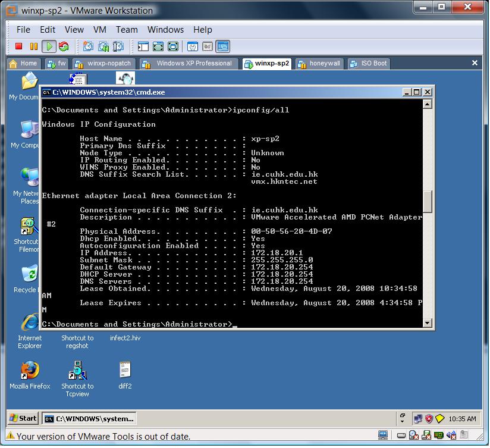Switch to Windows XP Professional tab
Image resolution: width=490 pixels, height=448 pixels.
point(189,64)
